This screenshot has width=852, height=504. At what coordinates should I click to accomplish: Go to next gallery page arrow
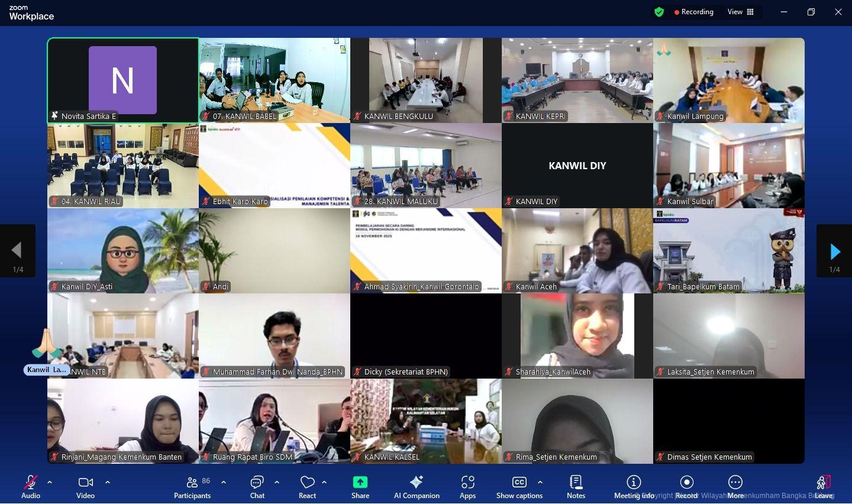[x=834, y=251]
